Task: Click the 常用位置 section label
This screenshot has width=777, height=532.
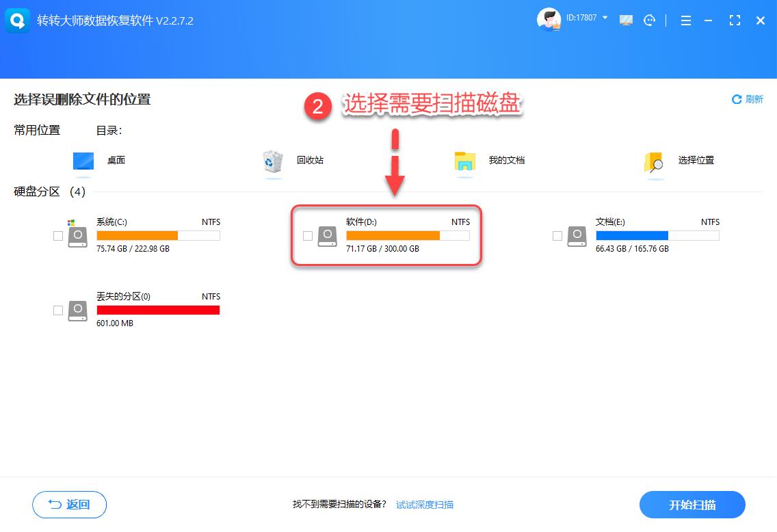Action: (37, 130)
